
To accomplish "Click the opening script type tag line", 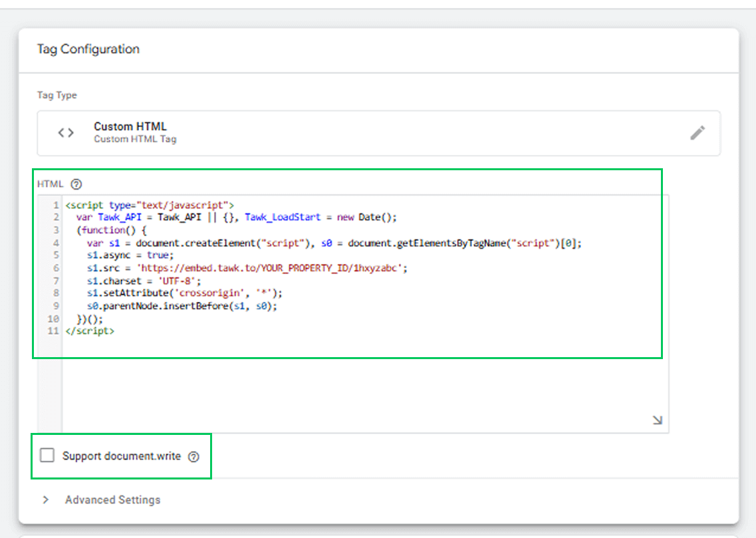I will (x=150, y=205).
